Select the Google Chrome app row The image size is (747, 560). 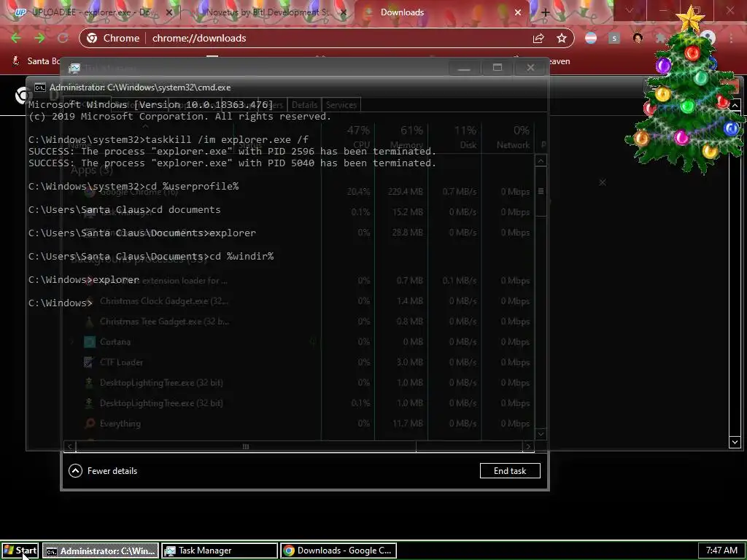tap(298, 192)
